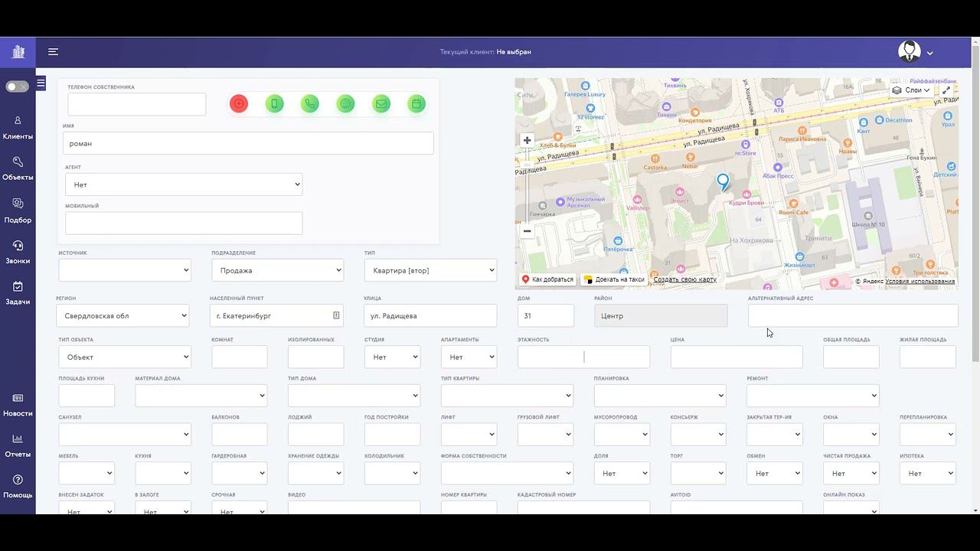Zoom in on the map with plus

(527, 141)
